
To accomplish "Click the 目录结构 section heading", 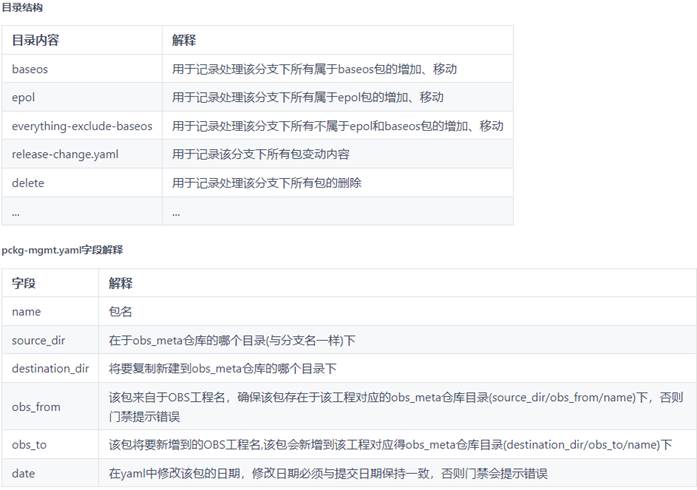I will coord(22,8).
